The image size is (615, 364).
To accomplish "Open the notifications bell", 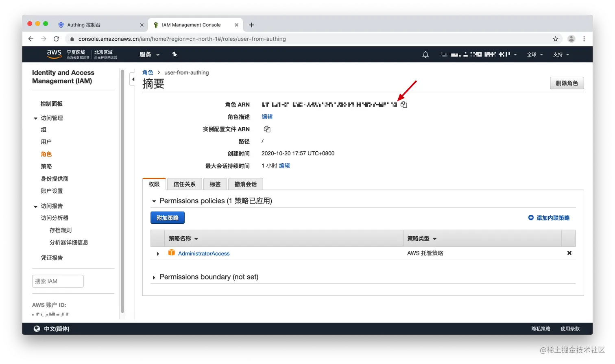I will [425, 54].
